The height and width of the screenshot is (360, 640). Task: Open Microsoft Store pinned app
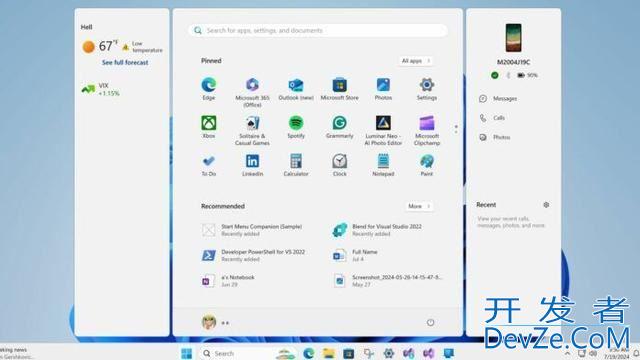340,89
